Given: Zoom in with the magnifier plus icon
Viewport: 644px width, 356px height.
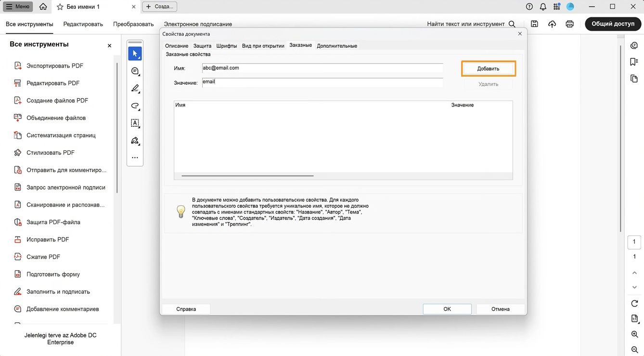Looking at the screenshot, I should click(x=634, y=334).
